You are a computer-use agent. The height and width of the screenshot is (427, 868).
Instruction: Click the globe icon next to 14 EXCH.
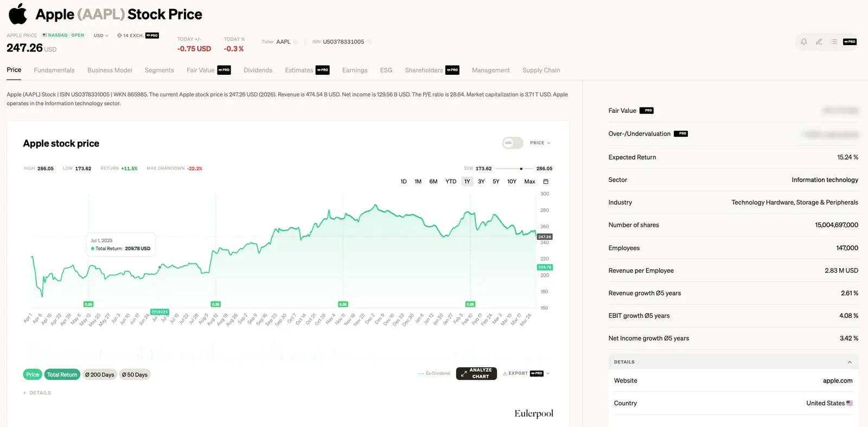tap(119, 36)
